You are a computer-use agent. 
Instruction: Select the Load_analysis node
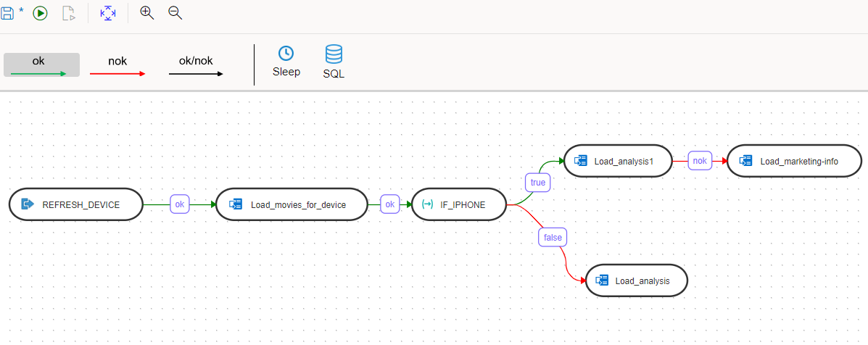tap(637, 280)
